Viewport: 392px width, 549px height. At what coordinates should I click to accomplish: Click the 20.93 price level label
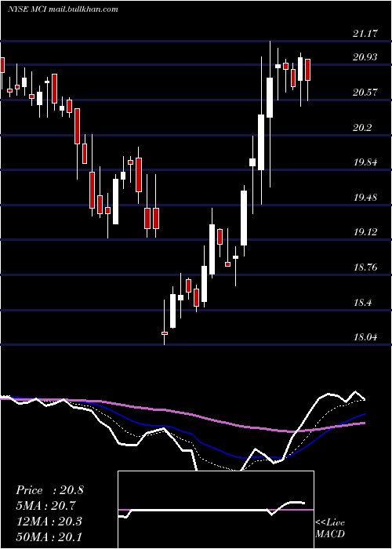coord(365,57)
